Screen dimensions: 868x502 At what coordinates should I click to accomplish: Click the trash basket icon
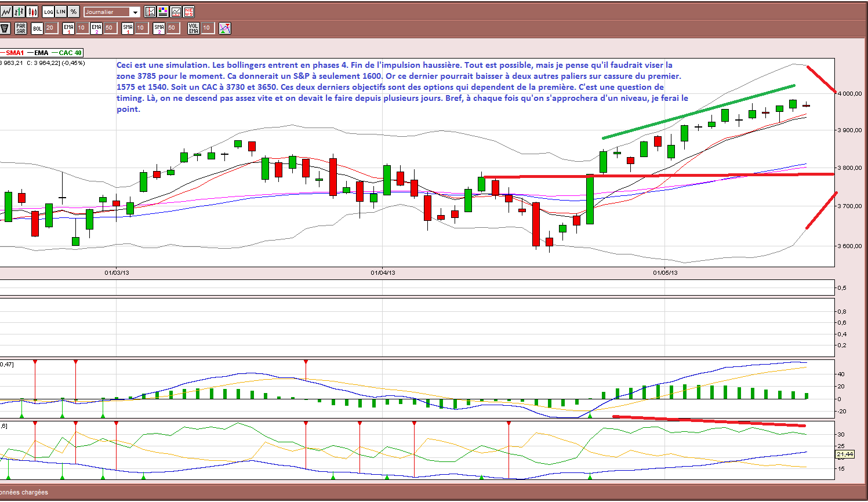[x=5, y=28]
